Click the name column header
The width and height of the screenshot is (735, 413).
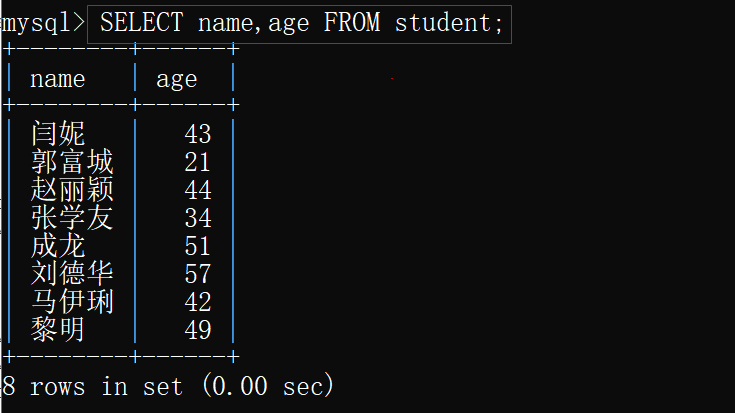(58, 79)
